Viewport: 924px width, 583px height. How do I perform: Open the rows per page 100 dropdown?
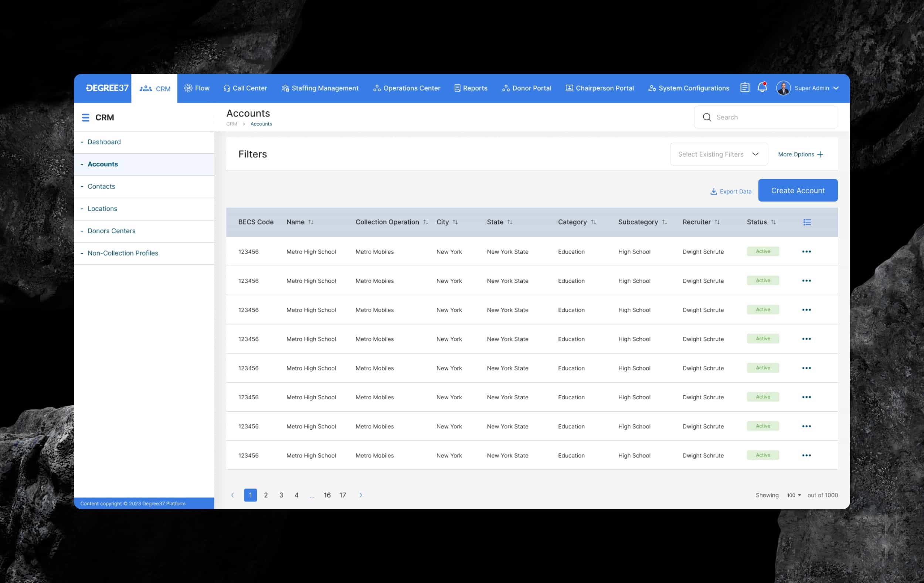[794, 495]
